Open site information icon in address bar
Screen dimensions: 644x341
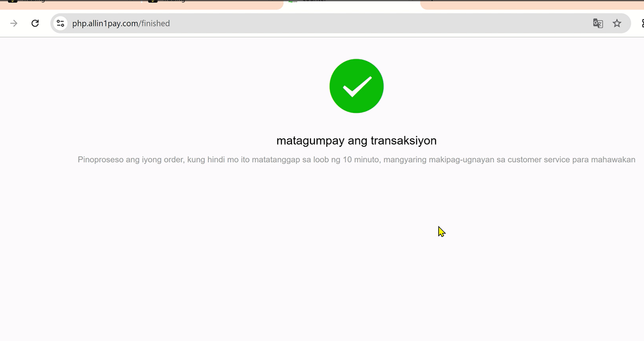60,23
